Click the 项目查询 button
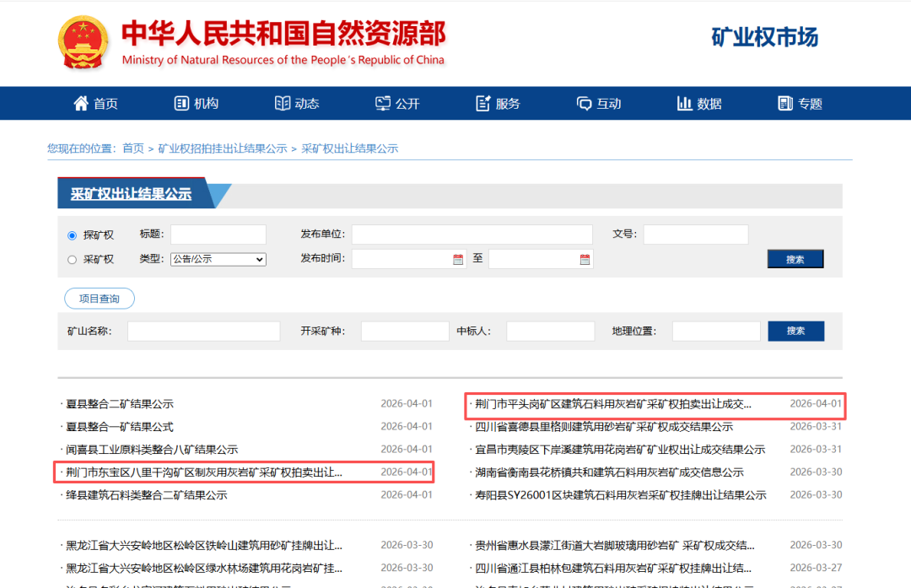This screenshot has width=911, height=588. click(100, 299)
